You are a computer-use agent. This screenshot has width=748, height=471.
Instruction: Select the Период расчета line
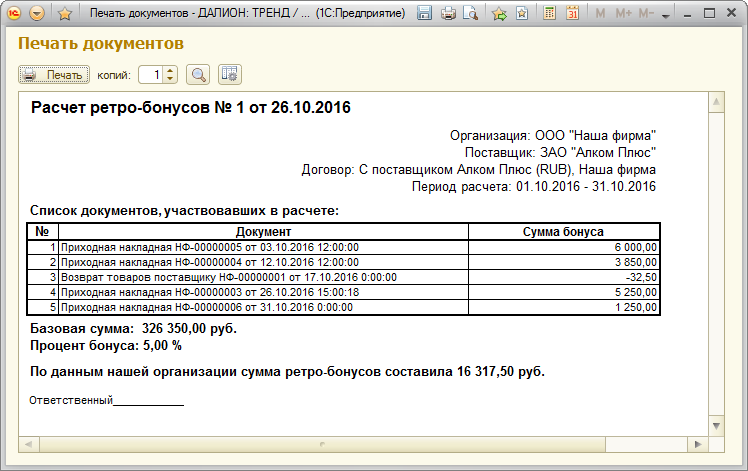pos(534,186)
